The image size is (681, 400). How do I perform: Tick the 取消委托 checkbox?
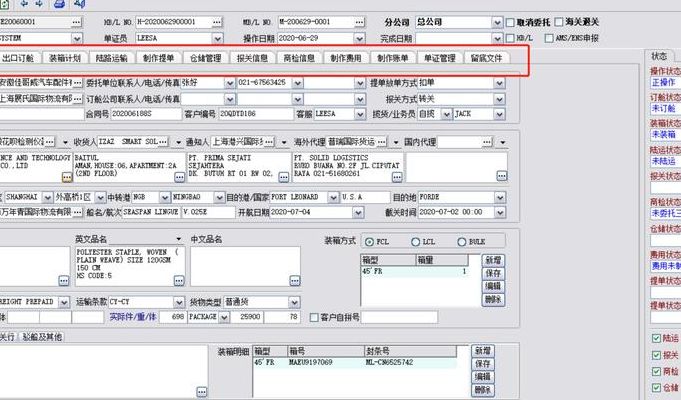[x=510, y=22]
